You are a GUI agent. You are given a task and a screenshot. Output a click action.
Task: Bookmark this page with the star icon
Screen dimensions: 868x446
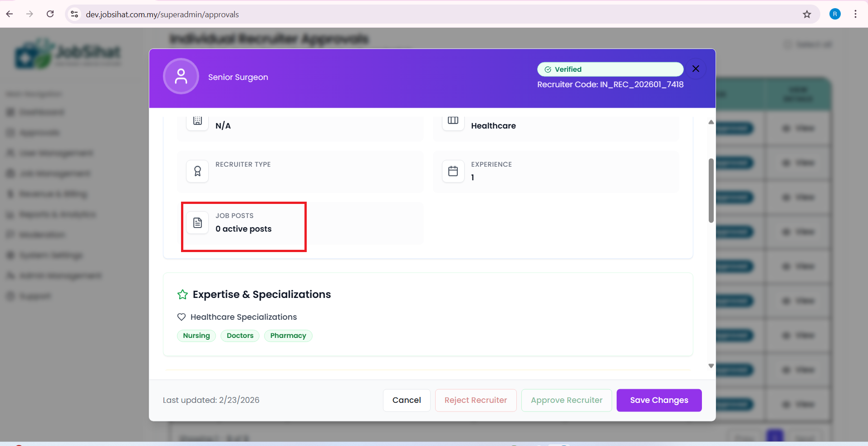807,14
